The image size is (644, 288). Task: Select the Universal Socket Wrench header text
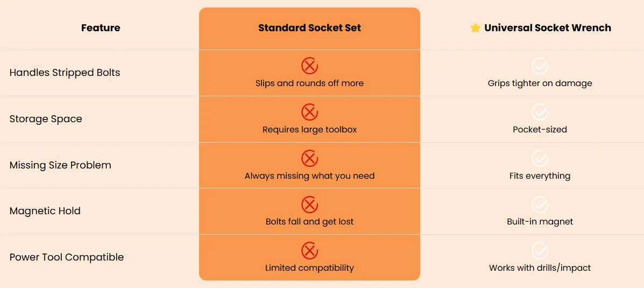tap(548, 28)
